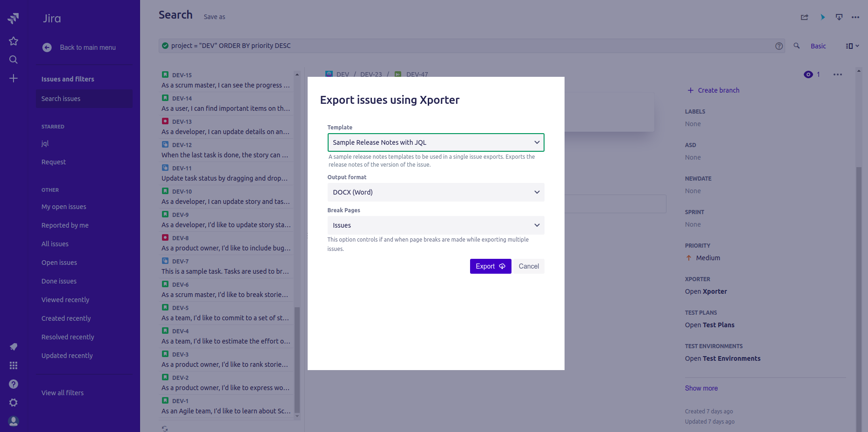Screen dimensions: 868x432
Task: Cancel the Xporter export dialog
Action: tap(529, 266)
